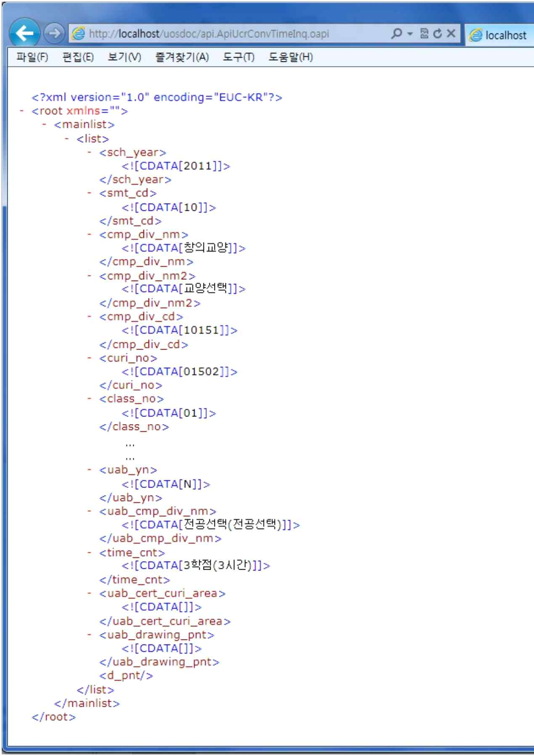
Task: Click the <d_pnt/> empty tag
Action: click(126, 675)
